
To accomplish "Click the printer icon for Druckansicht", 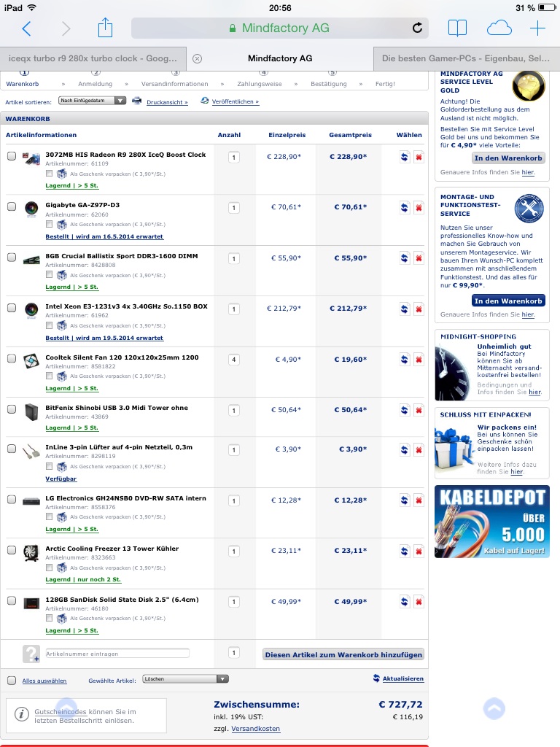I will click(x=136, y=101).
